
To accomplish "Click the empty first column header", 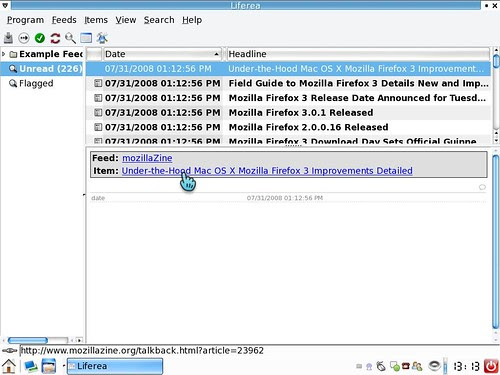I will [x=94, y=54].
